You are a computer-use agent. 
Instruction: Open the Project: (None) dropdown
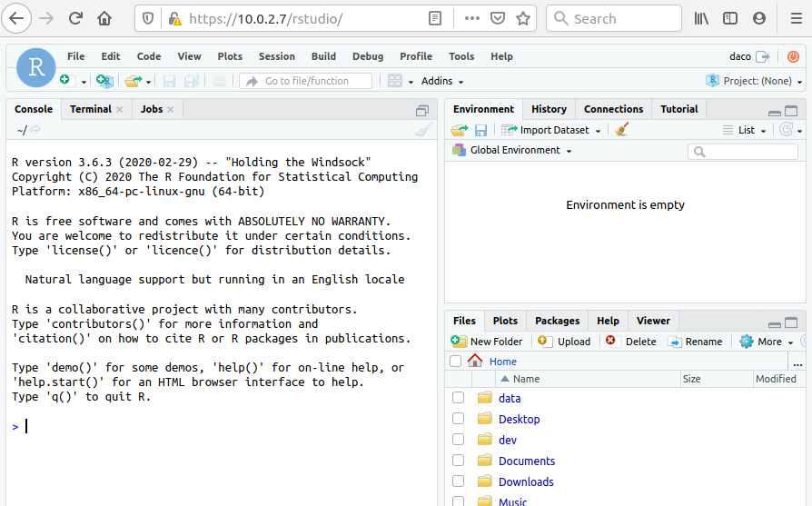point(754,82)
